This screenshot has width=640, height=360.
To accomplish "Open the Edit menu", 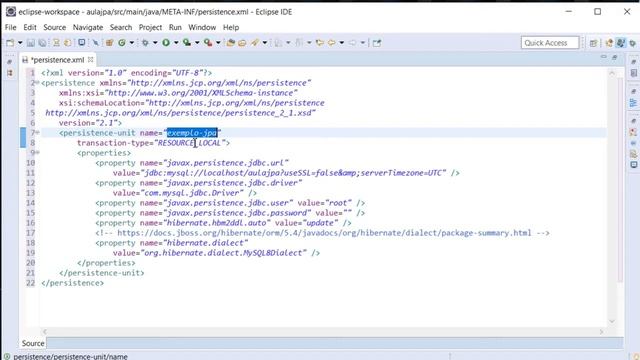I will point(30,27).
